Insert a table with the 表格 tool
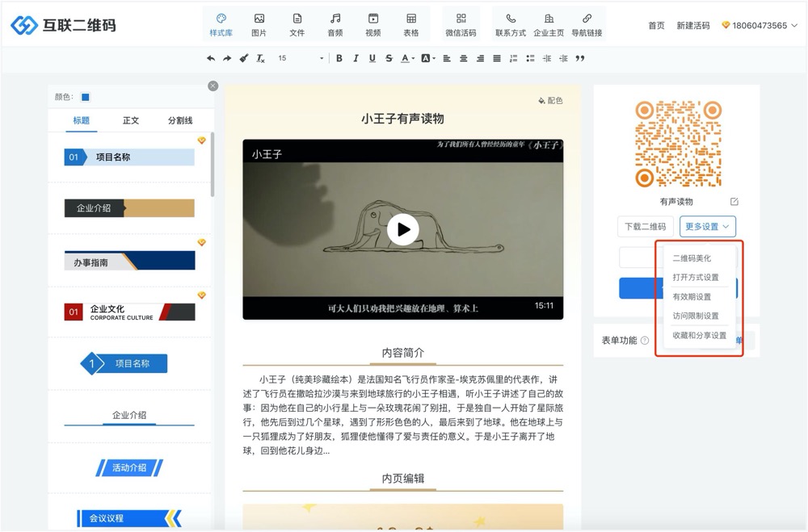This screenshot has width=808, height=532. coord(410,25)
